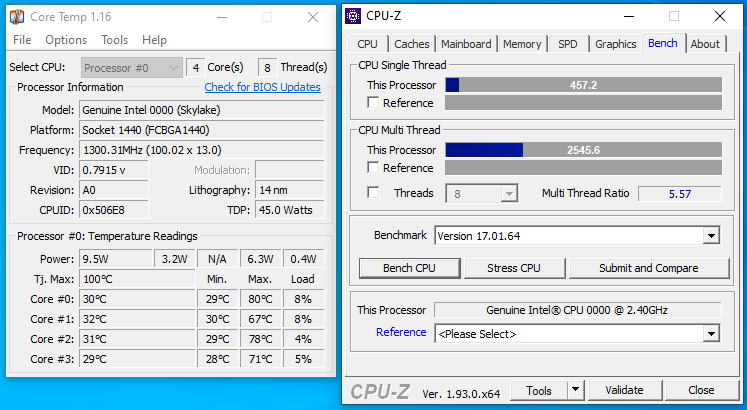
Task: Tick the Threads checkbox
Action: click(x=373, y=193)
